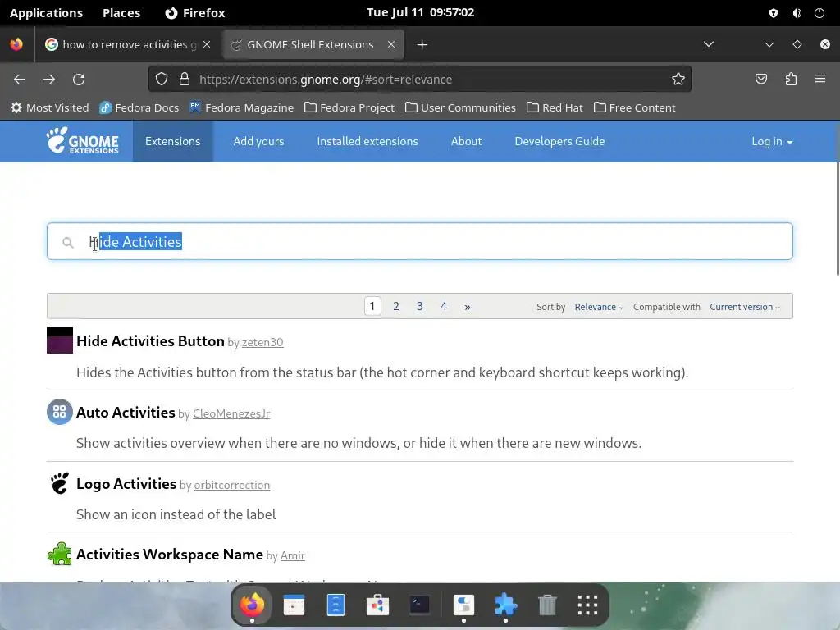Image resolution: width=840 pixels, height=630 pixels.
Task: Click the Logo Activities footprint icon
Action: pyautogui.click(x=59, y=483)
